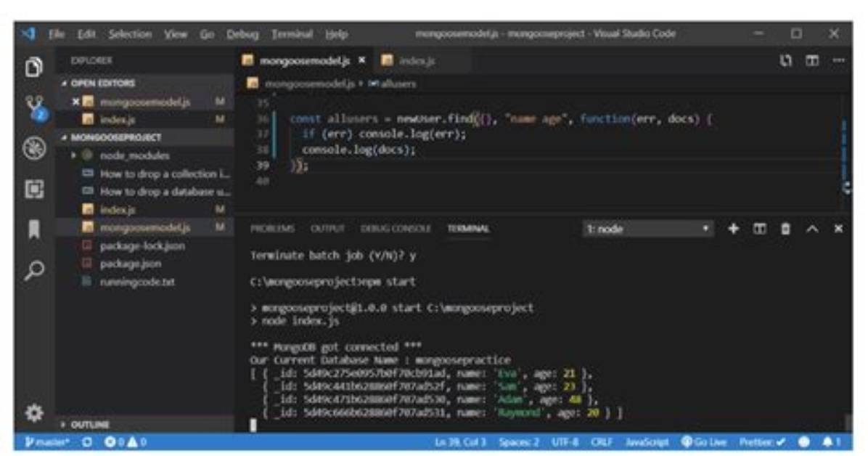Switch to the Debug Console panel tab
The height and width of the screenshot is (456, 868).
[x=396, y=228]
